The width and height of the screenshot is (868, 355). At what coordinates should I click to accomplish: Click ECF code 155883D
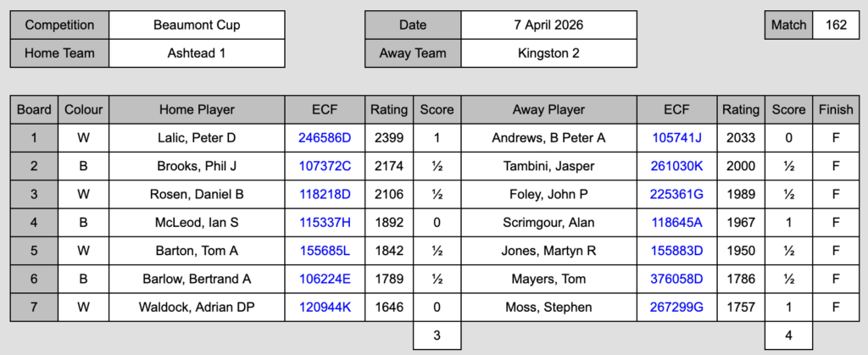[x=676, y=251]
